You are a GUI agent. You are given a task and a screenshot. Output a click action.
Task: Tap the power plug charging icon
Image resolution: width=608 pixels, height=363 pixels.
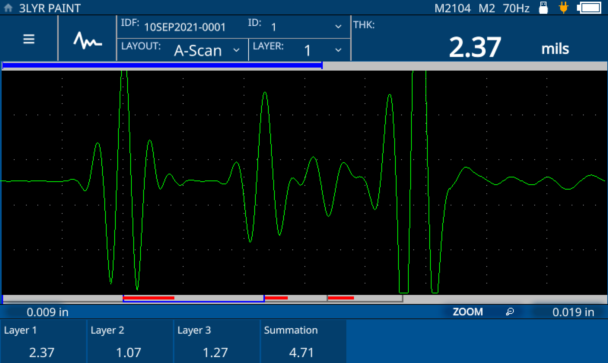pos(564,7)
